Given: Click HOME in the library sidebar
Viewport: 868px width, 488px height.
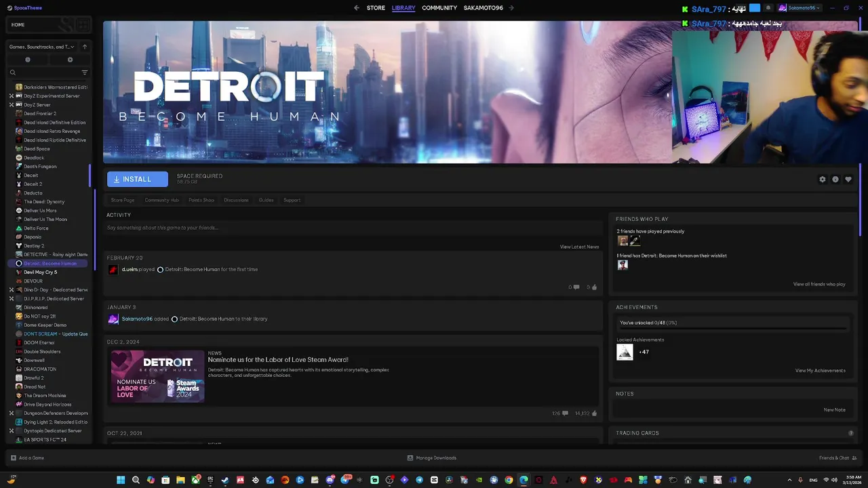Looking at the screenshot, I should 18,24.
